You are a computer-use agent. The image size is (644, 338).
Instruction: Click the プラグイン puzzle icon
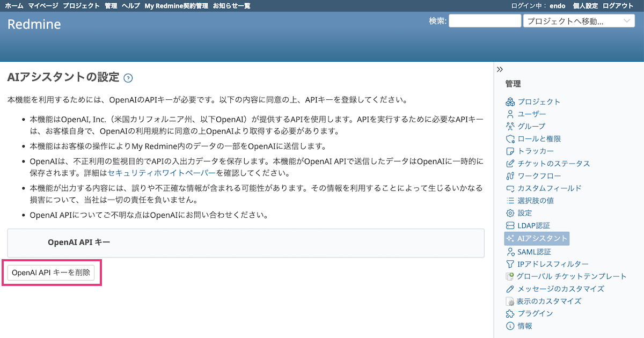click(x=510, y=313)
